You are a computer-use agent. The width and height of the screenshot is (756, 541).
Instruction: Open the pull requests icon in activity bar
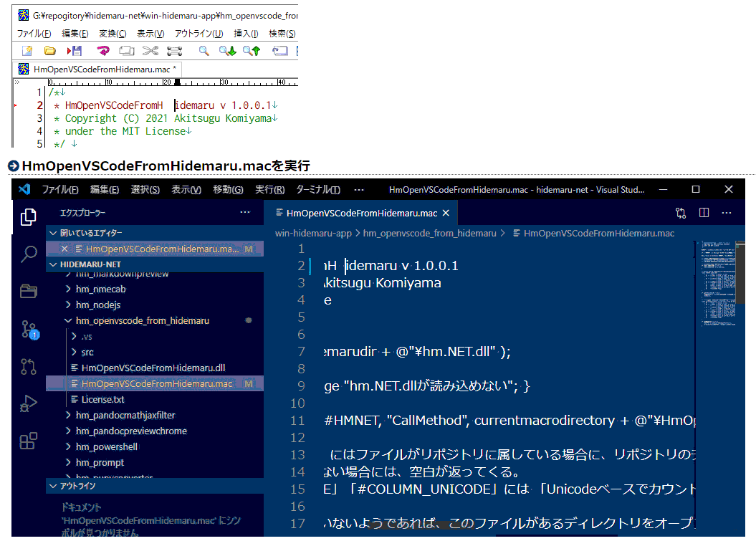[x=29, y=366]
